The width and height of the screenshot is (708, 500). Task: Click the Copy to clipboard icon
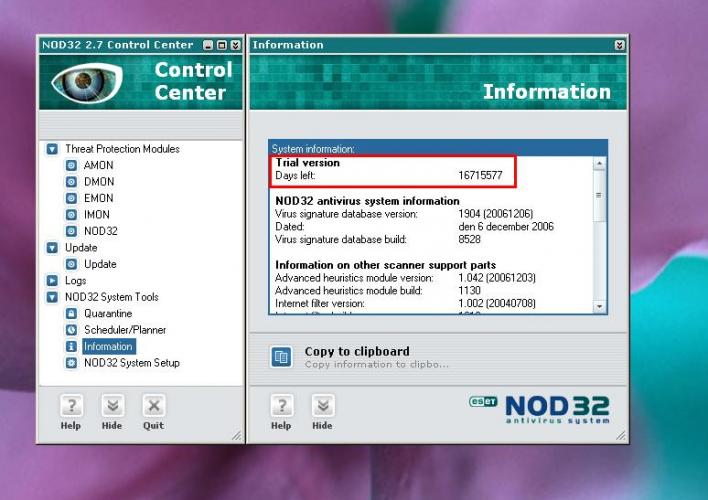pyautogui.click(x=281, y=357)
